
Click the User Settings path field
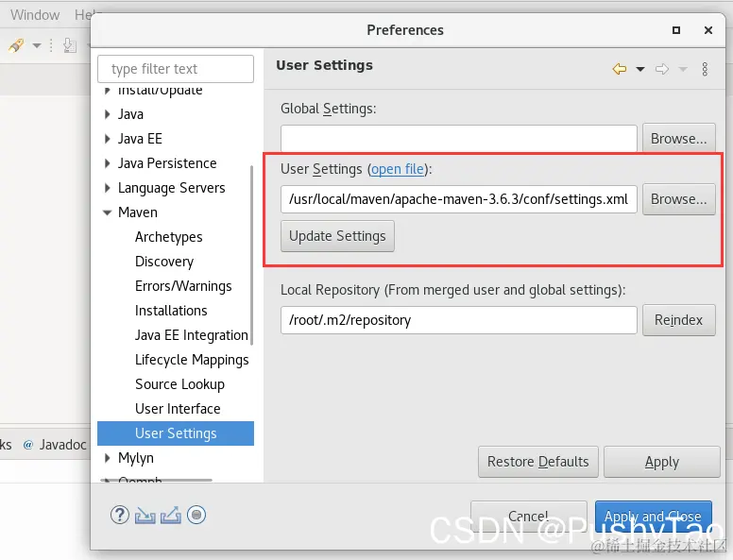point(458,199)
